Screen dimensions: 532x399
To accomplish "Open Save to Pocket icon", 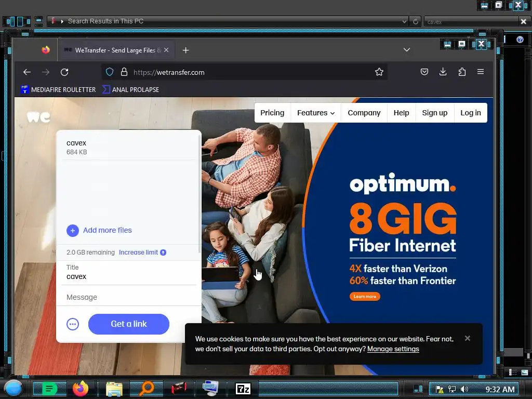I will point(424,72).
